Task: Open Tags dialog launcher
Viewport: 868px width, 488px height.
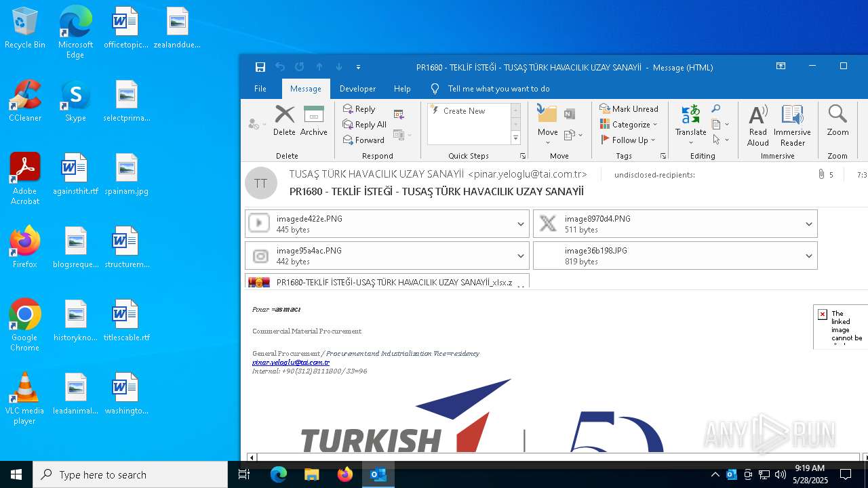Action: 663,156
